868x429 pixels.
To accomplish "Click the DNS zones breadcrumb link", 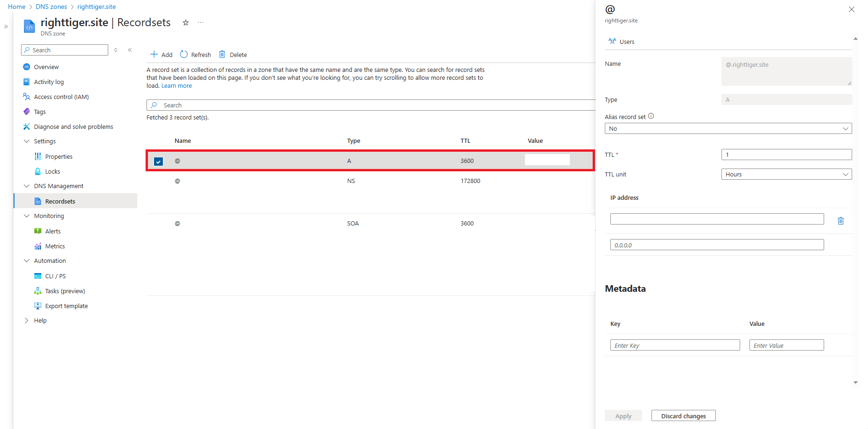I will pos(51,7).
